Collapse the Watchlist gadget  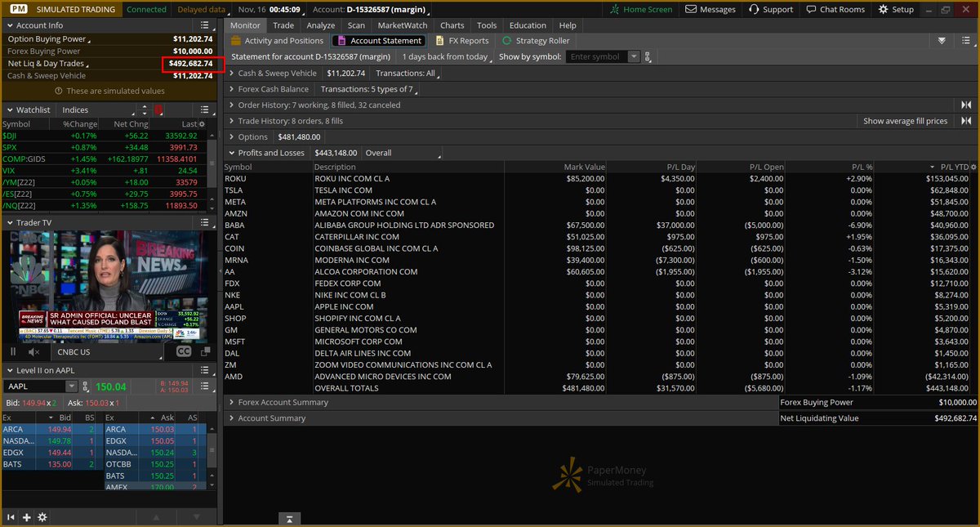(x=10, y=109)
